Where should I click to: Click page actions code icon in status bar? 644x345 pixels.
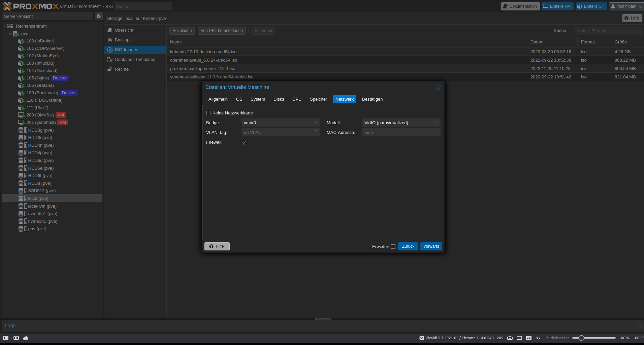pyautogui.click(x=538, y=338)
